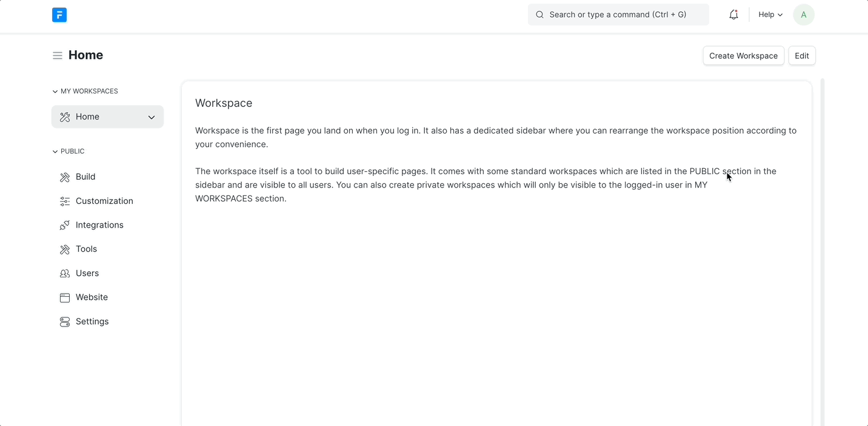Click the Integrations plug icon
Screen dimensions: 868x426
pos(65,225)
